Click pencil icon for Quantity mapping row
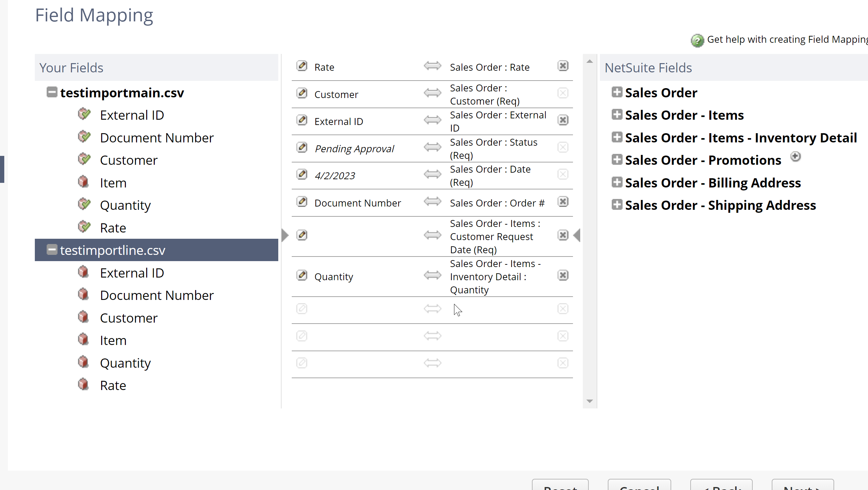This screenshot has width=868, height=490. 302,275
